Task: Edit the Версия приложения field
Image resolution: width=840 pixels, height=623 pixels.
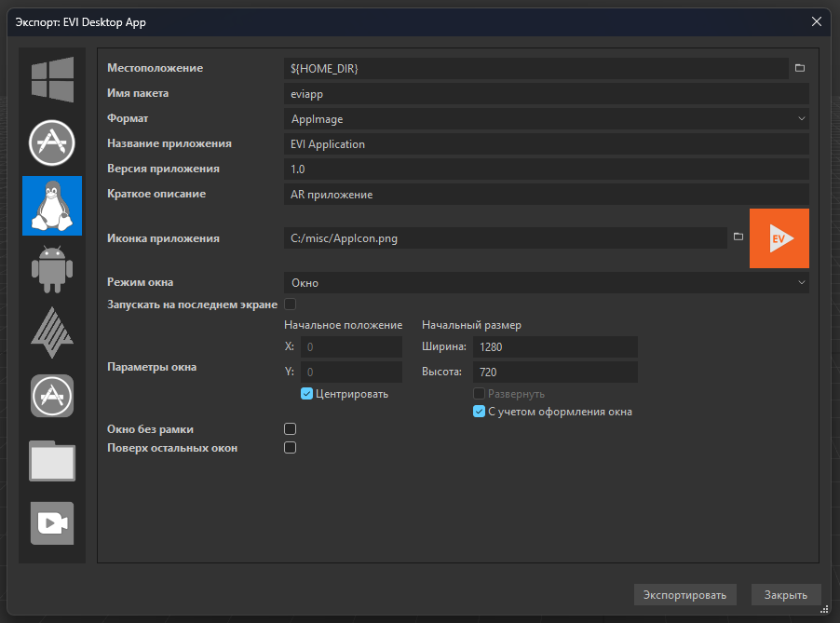Action: [547, 169]
